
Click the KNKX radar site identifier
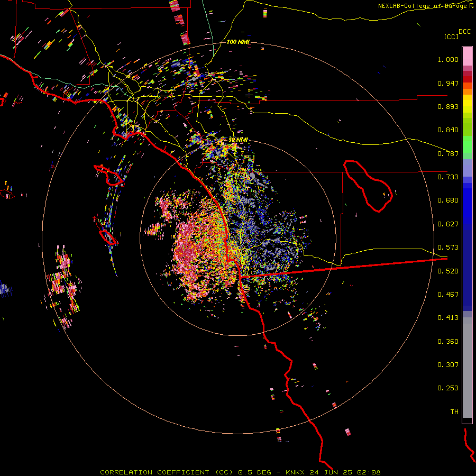[296, 472]
